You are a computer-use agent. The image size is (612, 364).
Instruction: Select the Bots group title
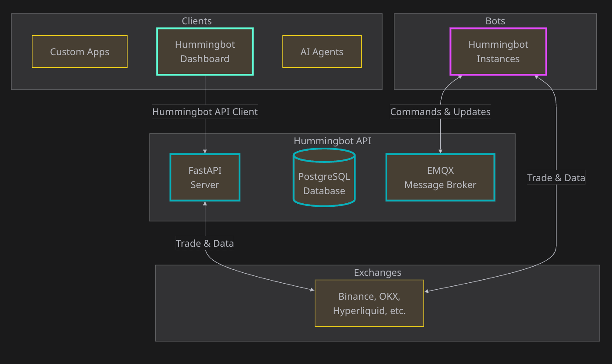(495, 21)
